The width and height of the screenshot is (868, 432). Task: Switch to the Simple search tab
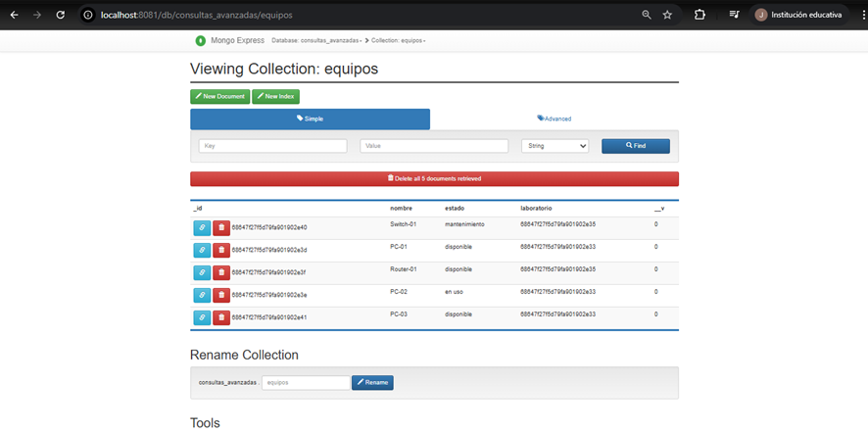tap(310, 119)
